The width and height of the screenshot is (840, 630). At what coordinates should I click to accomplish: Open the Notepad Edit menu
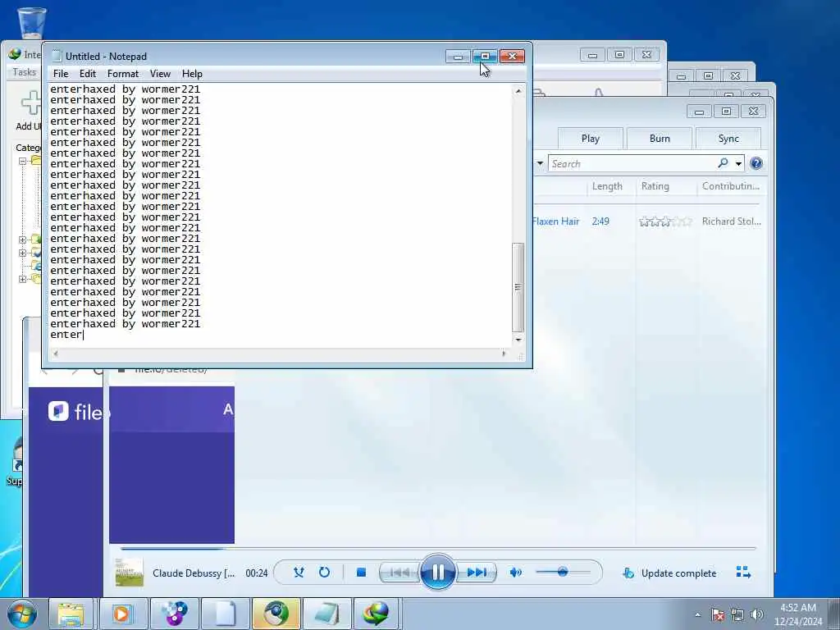pos(87,74)
